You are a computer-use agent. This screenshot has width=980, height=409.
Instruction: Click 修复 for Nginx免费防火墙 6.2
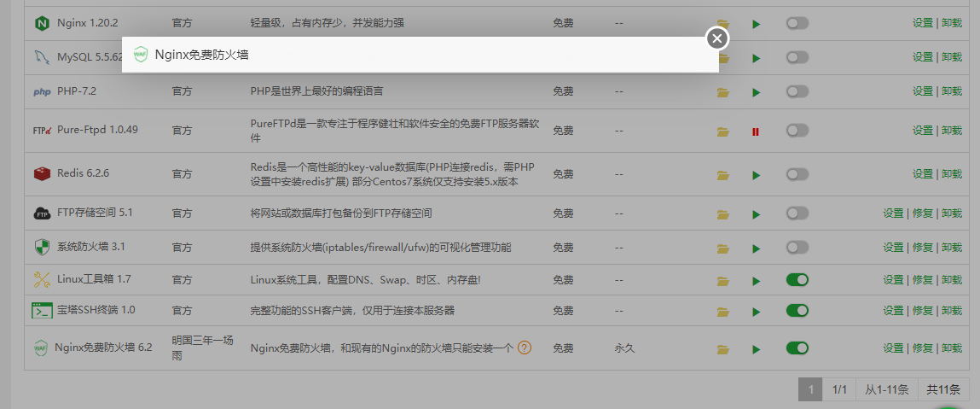(x=923, y=348)
